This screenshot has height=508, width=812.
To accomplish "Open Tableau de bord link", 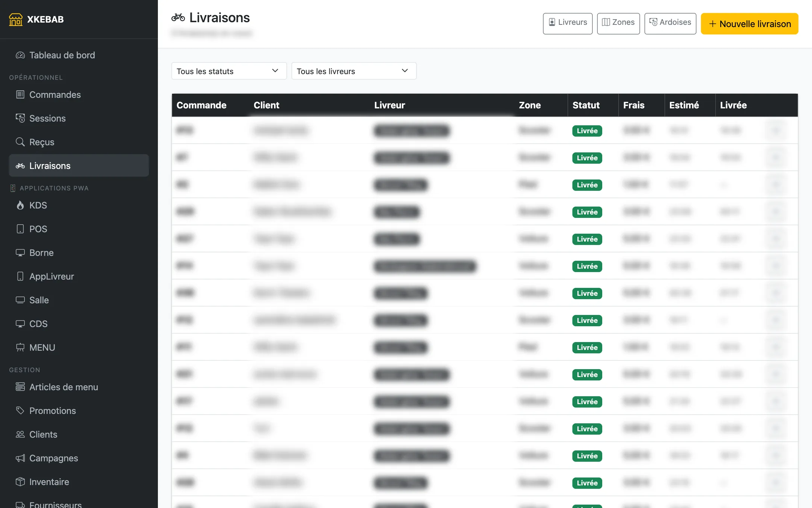I will 79,55.
